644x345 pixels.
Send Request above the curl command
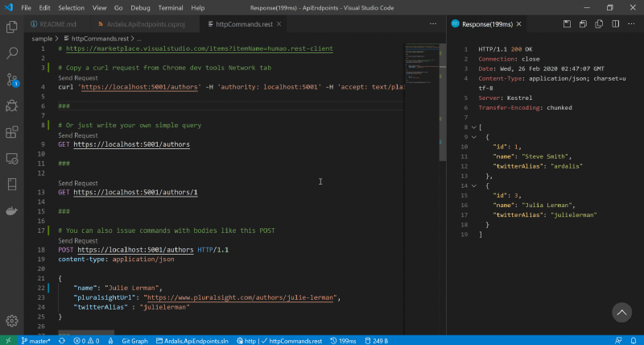[77, 77]
